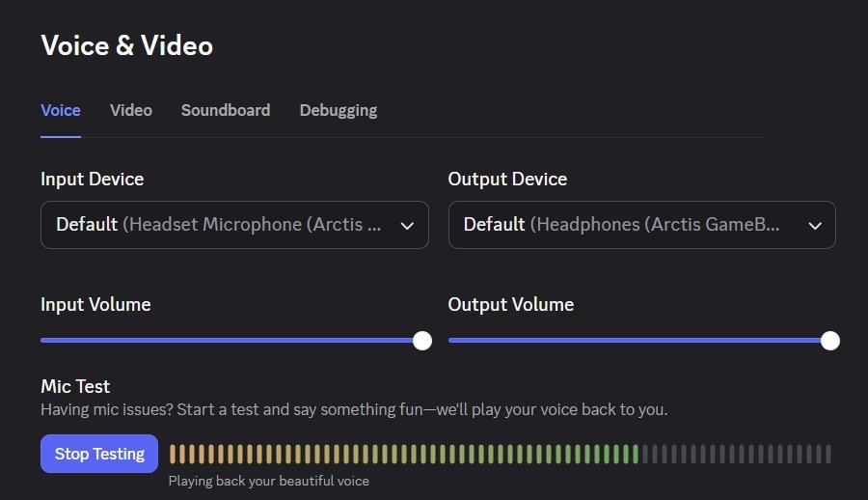Viewport: 868px width, 500px height.
Task: Go to the Debugging tab
Action: [339, 110]
